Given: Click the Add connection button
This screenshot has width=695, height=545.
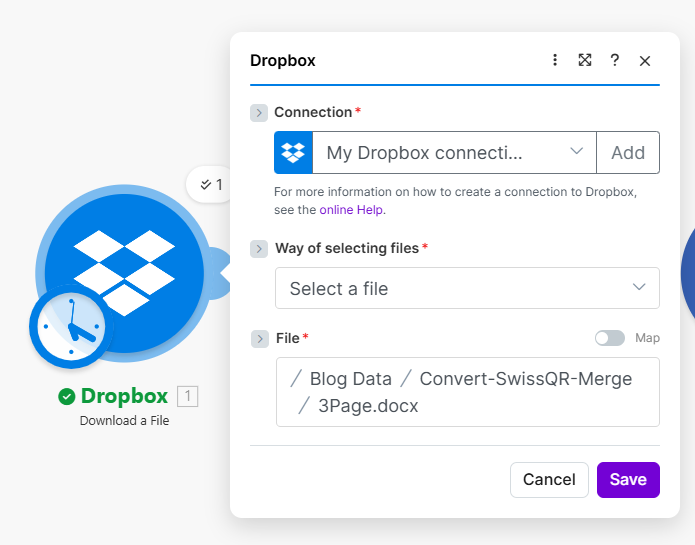Looking at the screenshot, I should (x=628, y=153).
